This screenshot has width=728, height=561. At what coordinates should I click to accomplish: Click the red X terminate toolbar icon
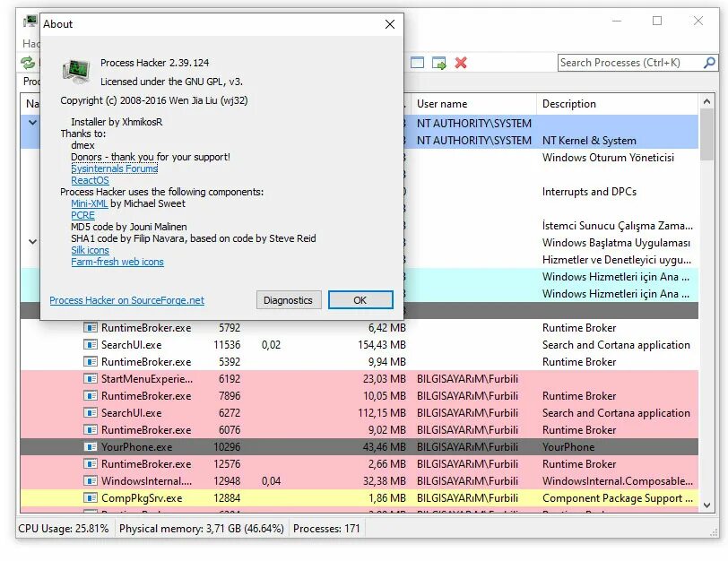[461, 63]
